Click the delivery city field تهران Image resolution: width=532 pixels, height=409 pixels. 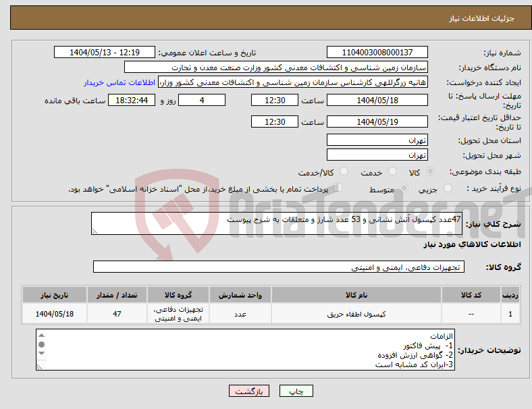(x=377, y=155)
